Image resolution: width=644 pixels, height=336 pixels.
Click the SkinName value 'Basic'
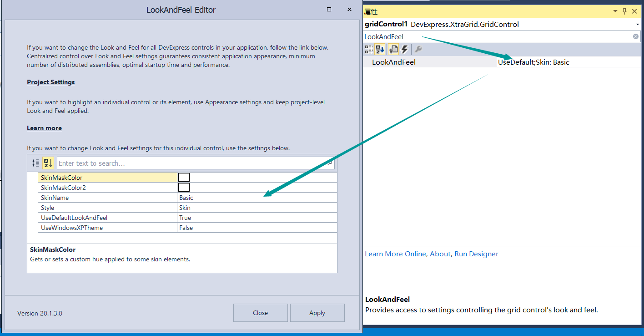coord(186,198)
